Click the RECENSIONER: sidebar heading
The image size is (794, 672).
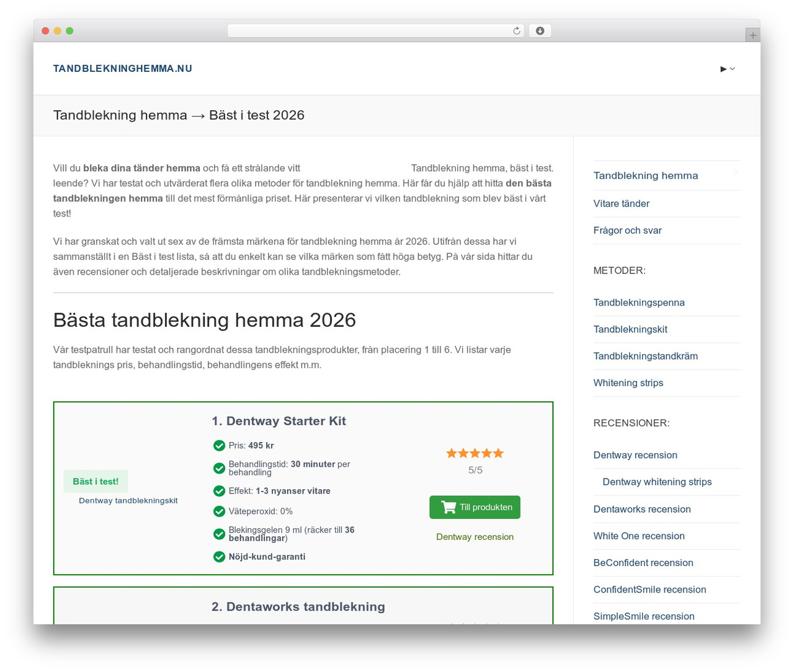pyautogui.click(x=631, y=423)
